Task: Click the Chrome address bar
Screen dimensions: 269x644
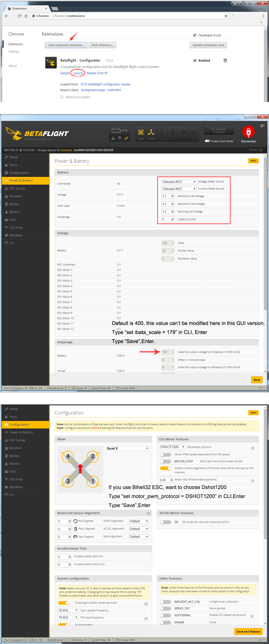Action: click(x=130, y=16)
